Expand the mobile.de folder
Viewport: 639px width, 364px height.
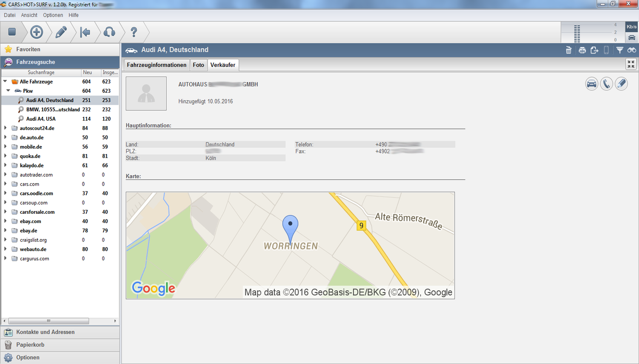(5, 147)
